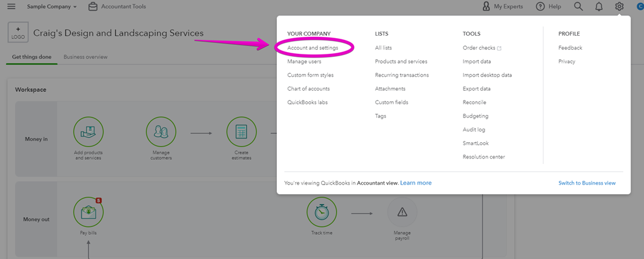Switch to Business overview tab
Screen dimensions: 644x259
tap(85, 57)
